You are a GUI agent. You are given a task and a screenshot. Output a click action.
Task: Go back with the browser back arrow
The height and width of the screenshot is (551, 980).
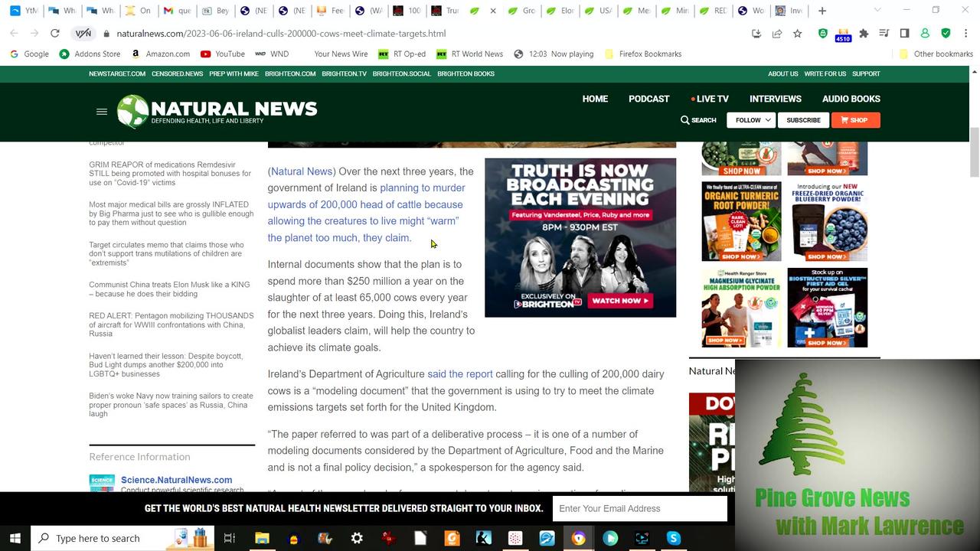tap(15, 34)
